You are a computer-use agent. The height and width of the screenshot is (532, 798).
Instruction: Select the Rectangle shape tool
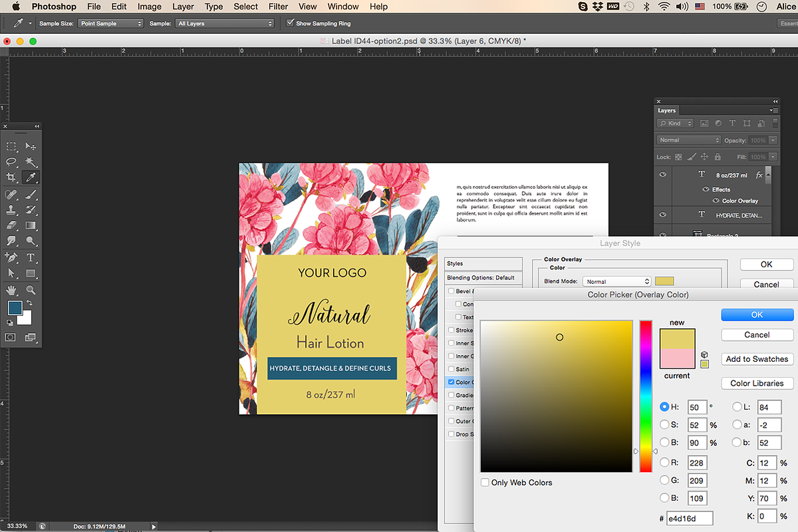click(31, 273)
